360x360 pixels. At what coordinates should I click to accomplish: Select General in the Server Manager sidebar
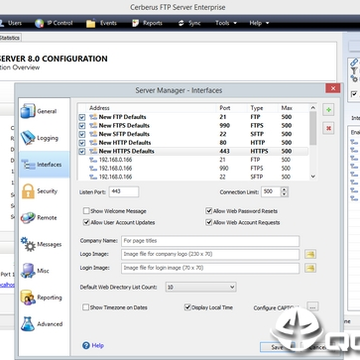(44, 111)
